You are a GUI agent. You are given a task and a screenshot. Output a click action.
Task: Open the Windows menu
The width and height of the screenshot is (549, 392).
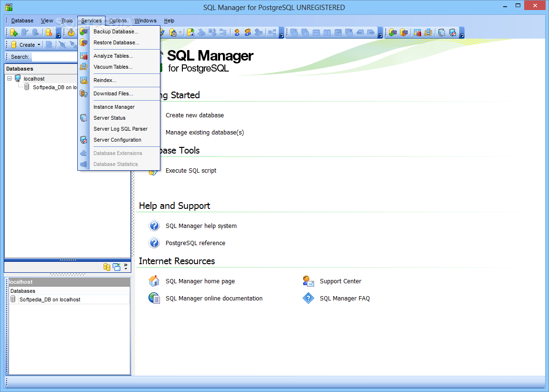(x=145, y=21)
